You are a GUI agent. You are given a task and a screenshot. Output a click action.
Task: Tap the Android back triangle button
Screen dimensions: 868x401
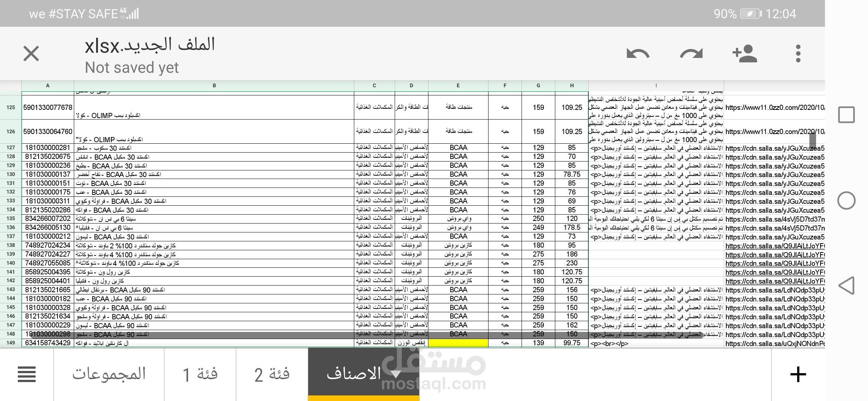(x=846, y=286)
